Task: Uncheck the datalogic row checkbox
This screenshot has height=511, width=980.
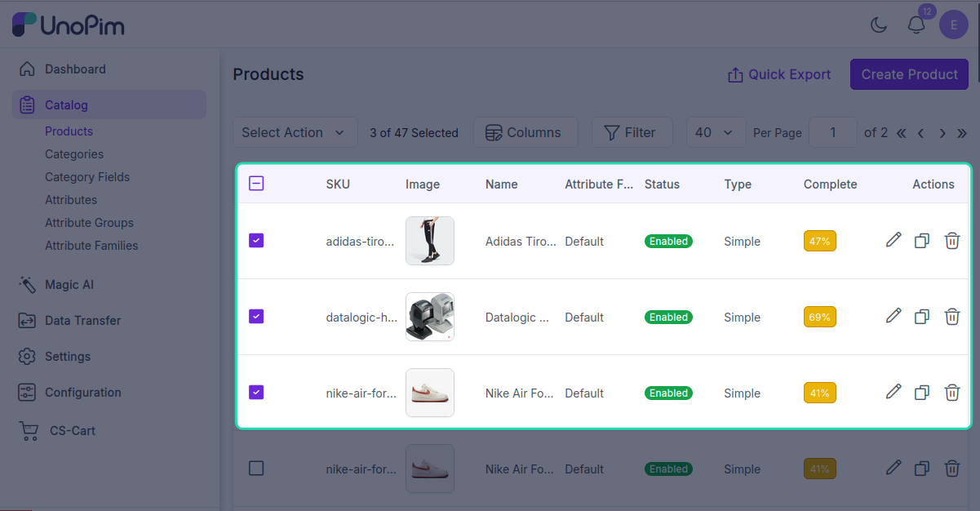Action: click(x=256, y=316)
